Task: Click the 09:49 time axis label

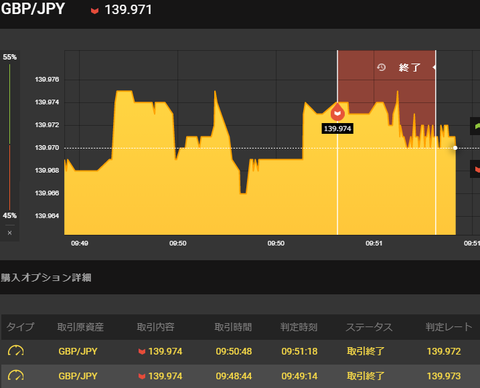Action: click(79, 243)
